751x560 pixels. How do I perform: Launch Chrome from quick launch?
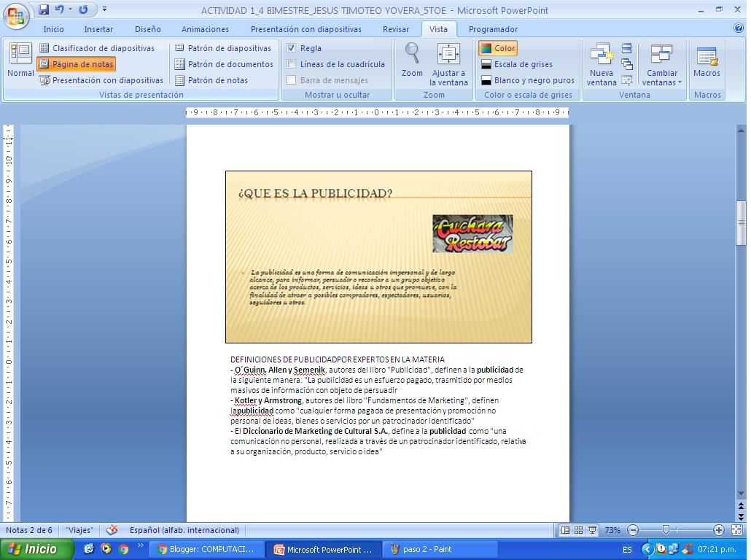(123, 549)
